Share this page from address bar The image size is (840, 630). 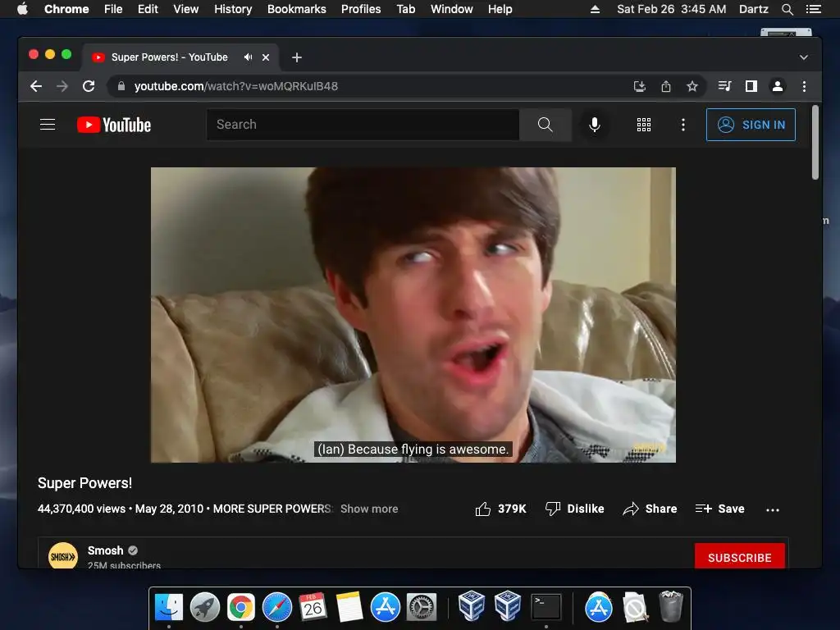pos(666,86)
